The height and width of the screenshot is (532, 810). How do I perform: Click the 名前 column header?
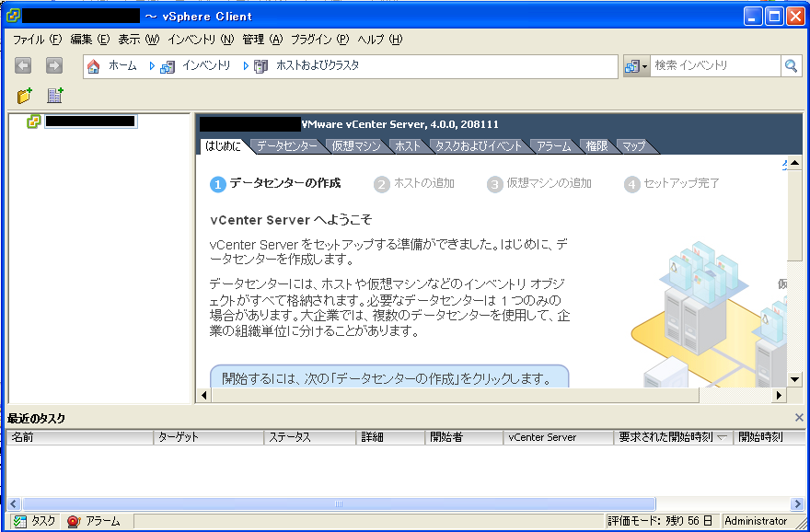[80, 437]
